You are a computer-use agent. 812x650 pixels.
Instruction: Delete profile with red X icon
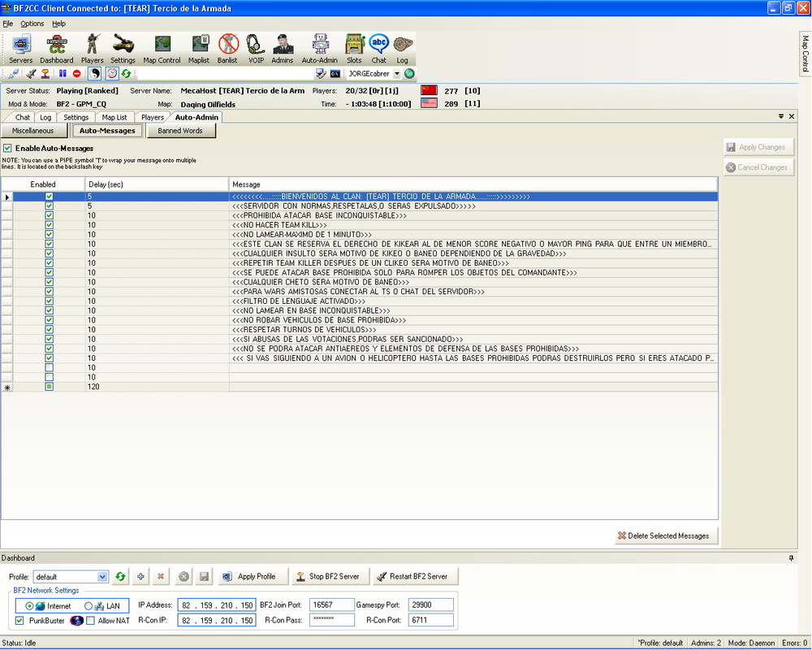click(x=161, y=576)
